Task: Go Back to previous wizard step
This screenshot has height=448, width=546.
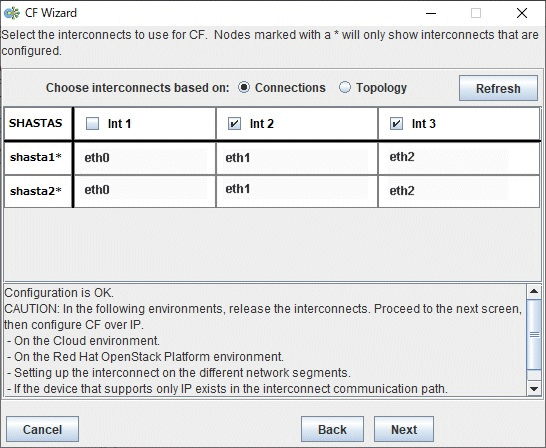Action: 332,429
